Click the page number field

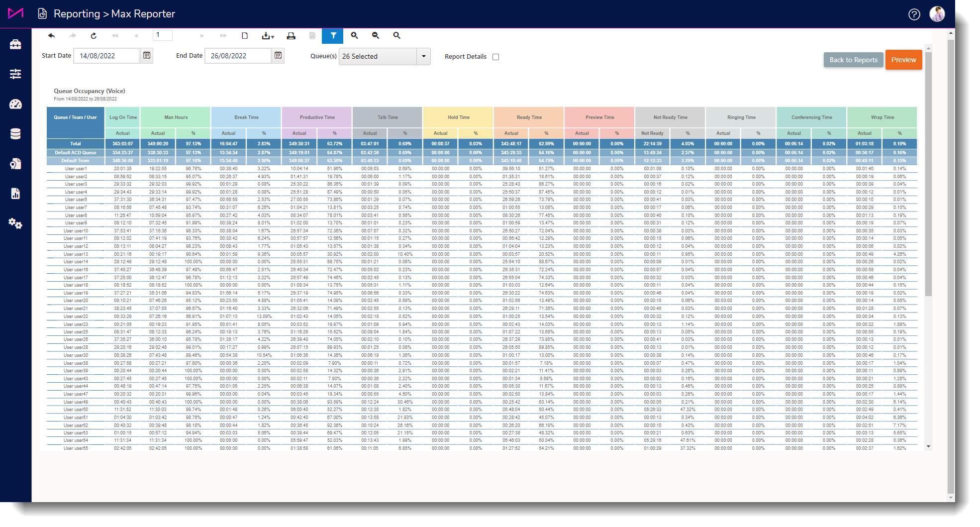pos(163,35)
